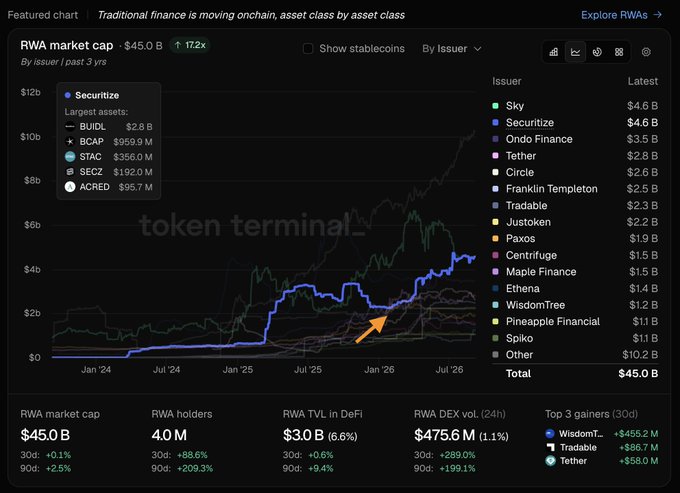This screenshot has height=493, width=680.
Task: Click the Tradable gainer logo
Action: click(550, 447)
